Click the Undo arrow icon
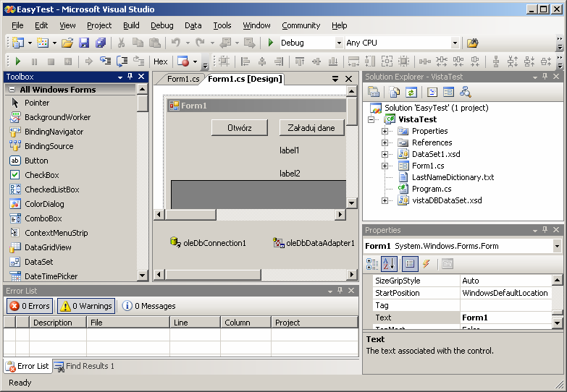The height and width of the screenshot is (392, 567). 176,43
